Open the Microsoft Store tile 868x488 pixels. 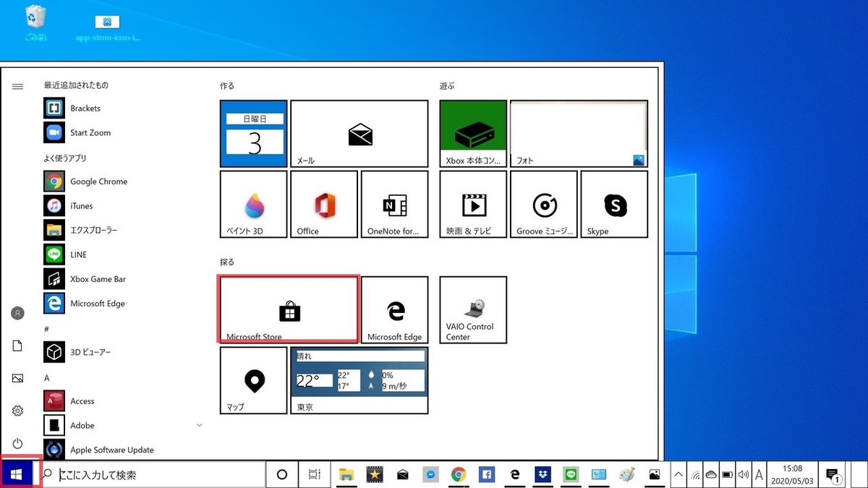(x=289, y=309)
